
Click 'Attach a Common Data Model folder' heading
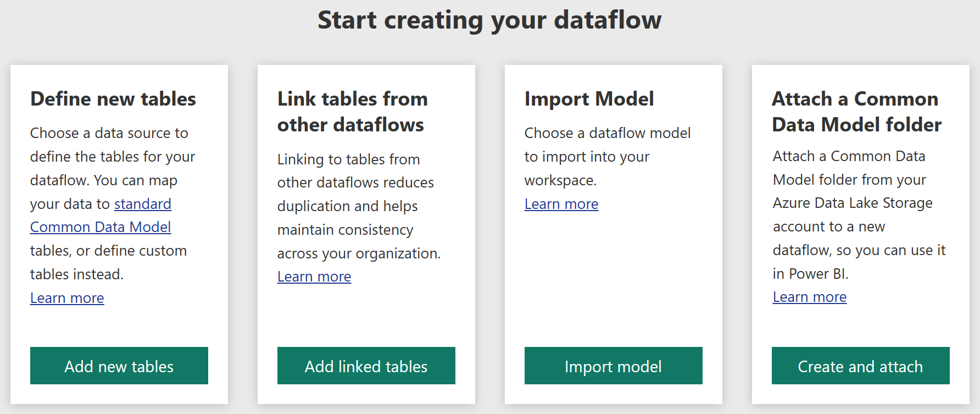[x=856, y=112]
